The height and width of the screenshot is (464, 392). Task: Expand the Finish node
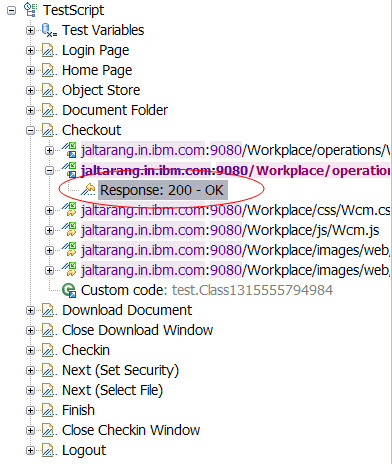click(30, 410)
